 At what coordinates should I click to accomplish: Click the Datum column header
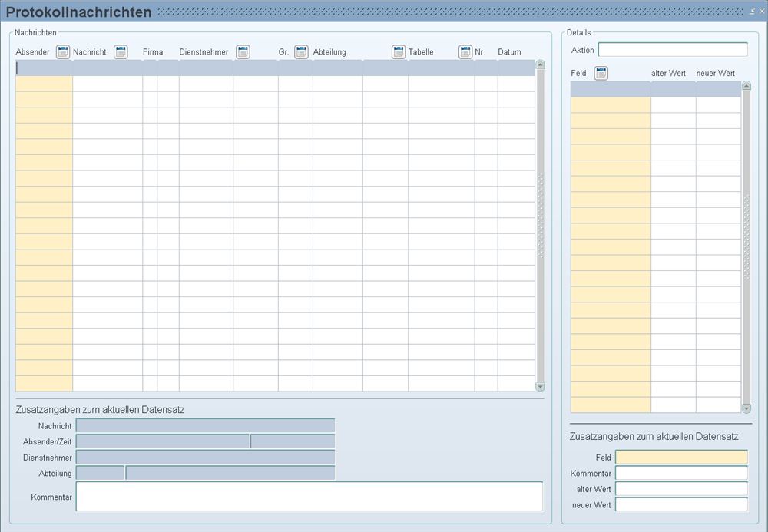coord(509,52)
